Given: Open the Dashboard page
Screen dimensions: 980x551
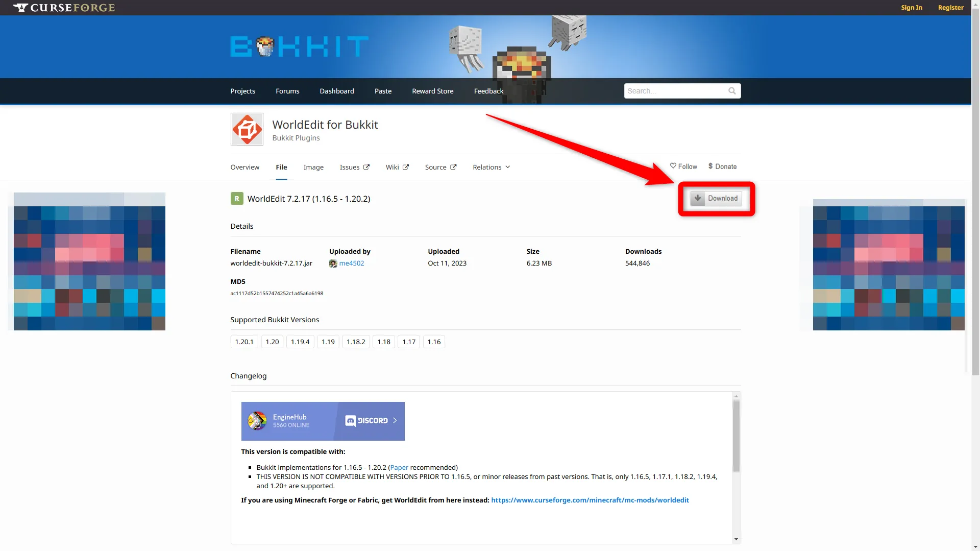Looking at the screenshot, I should [x=337, y=91].
